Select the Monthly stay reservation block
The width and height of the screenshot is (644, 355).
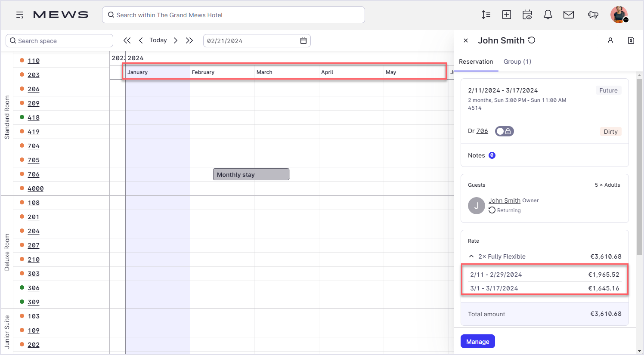pos(251,174)
